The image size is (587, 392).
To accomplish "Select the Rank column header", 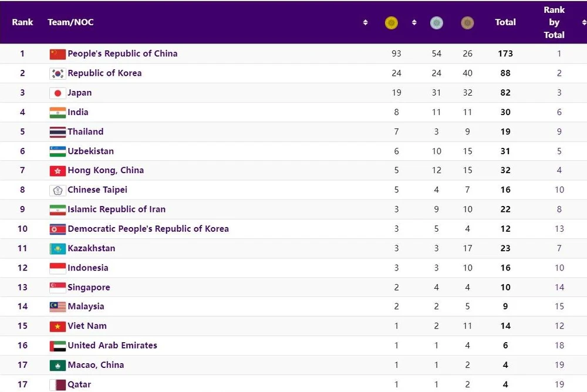I will [x=22, y=22].
